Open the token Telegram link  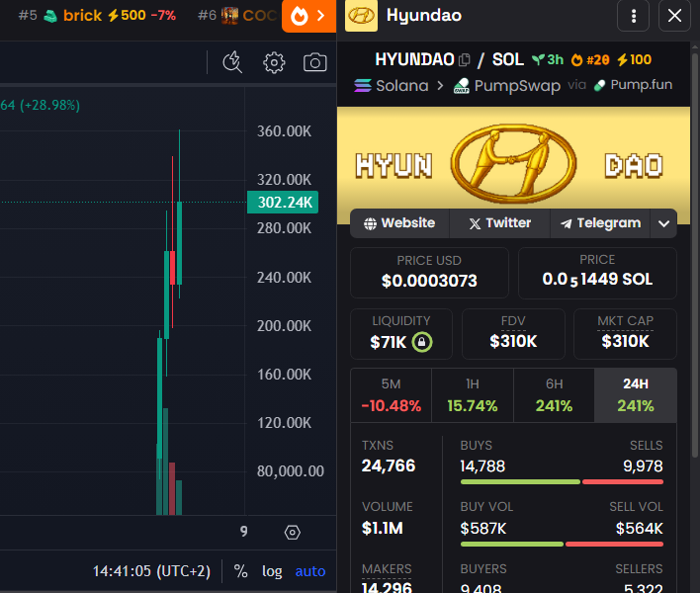[x=600, y=223]
